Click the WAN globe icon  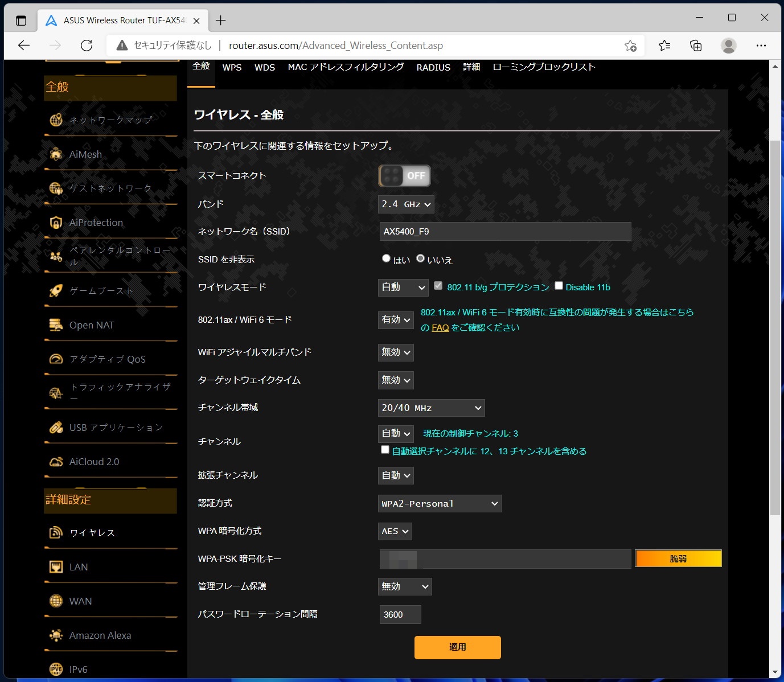click(56, 601)
